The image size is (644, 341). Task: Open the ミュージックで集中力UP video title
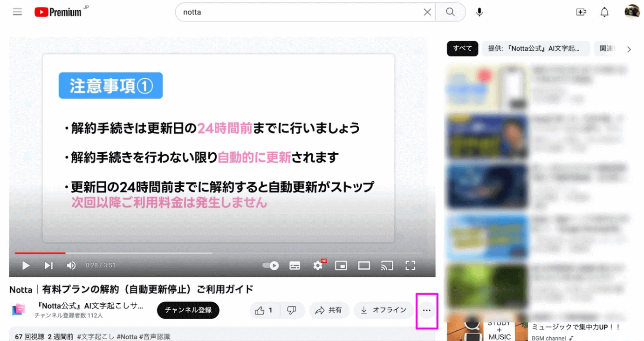pyautogui.click(x=576, y=327)
